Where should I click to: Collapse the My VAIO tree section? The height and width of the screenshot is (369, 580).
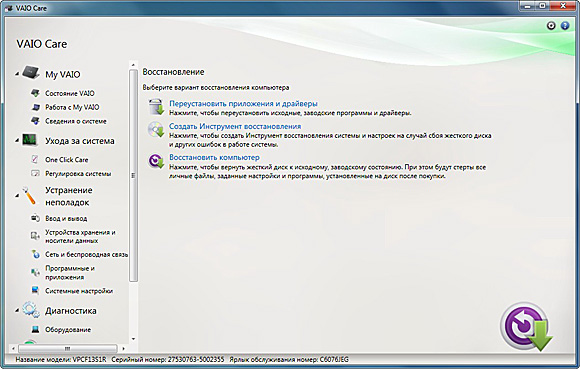pos(17,74)
